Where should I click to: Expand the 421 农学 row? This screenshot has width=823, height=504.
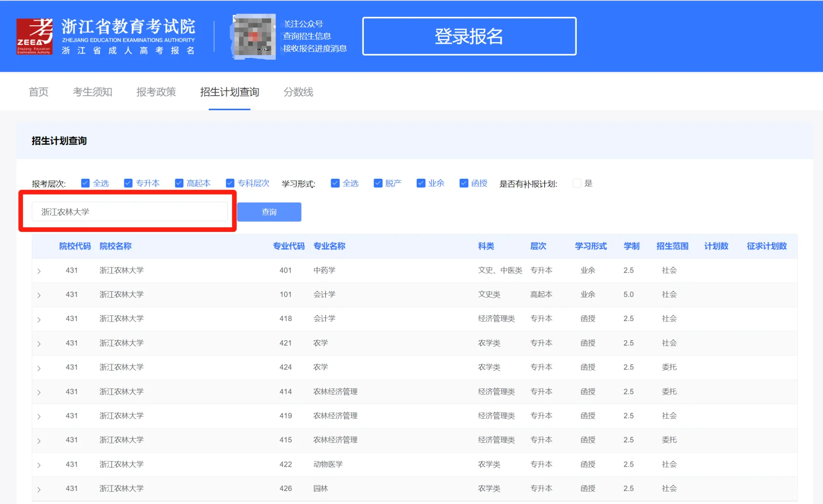coord(39,344)
